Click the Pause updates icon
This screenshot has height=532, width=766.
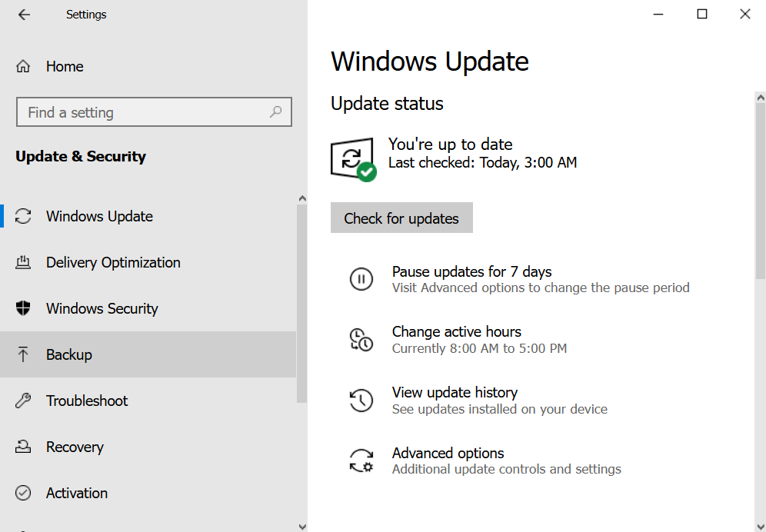361,278
